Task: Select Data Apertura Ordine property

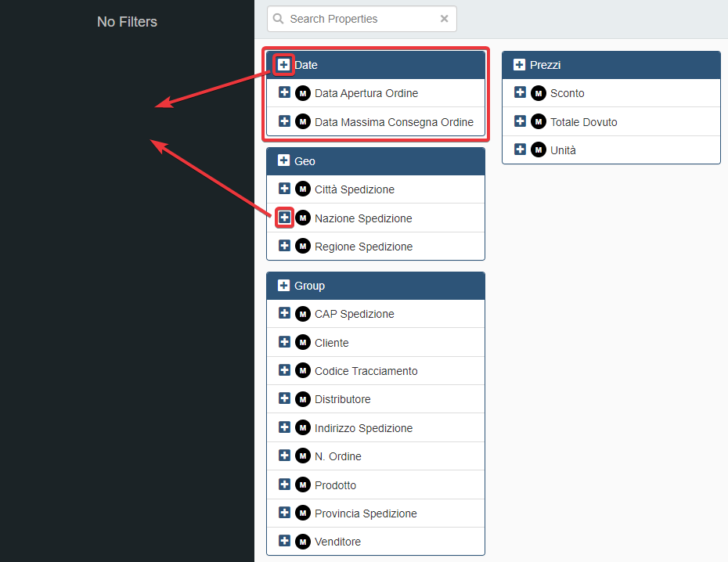Action: coord(366,93)
